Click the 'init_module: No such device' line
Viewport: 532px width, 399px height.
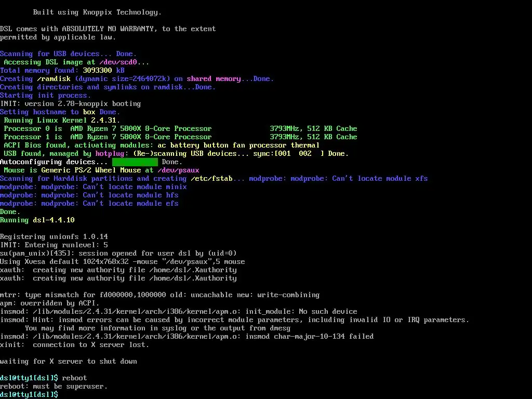pyautogui.click(x=179, y=312)
